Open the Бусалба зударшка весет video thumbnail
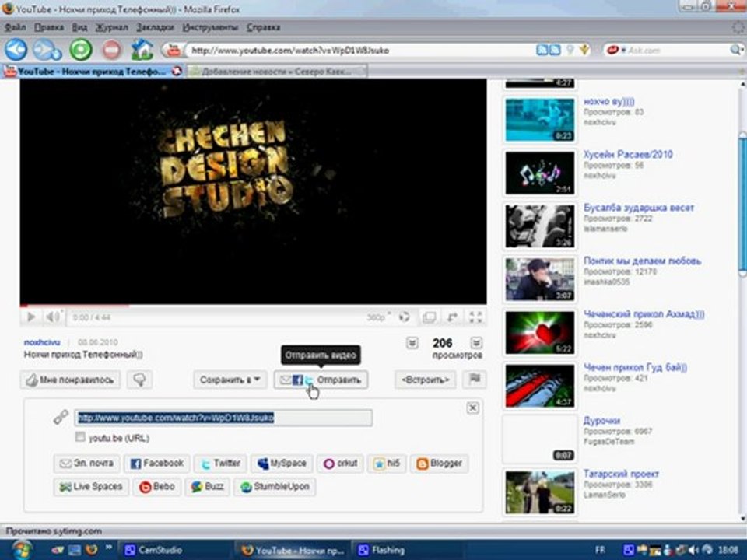747x560 pixels. [x=540, y=226]
